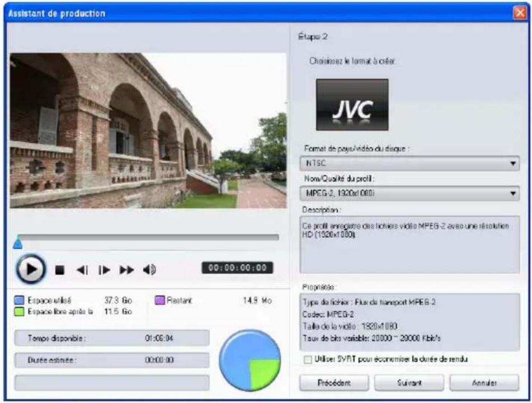Close the Assistant de production window
Image resolution: width=532 pixels, height=403 pixels.
520,13
